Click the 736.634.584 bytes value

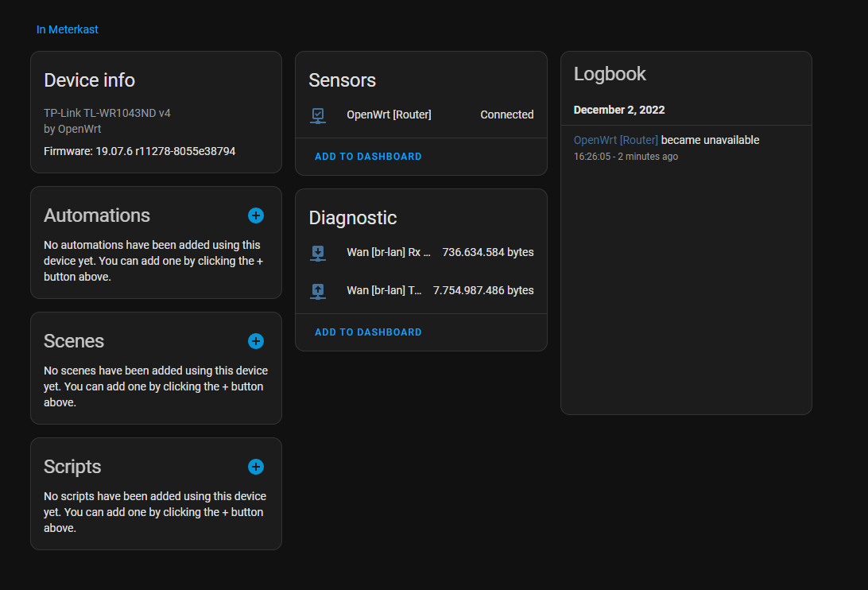click(488, 252)
